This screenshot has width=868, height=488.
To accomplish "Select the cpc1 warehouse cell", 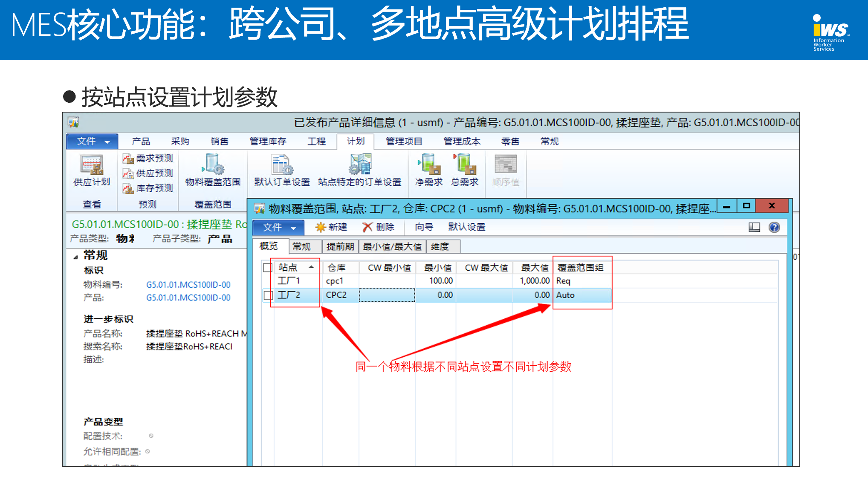I will 340,281.
